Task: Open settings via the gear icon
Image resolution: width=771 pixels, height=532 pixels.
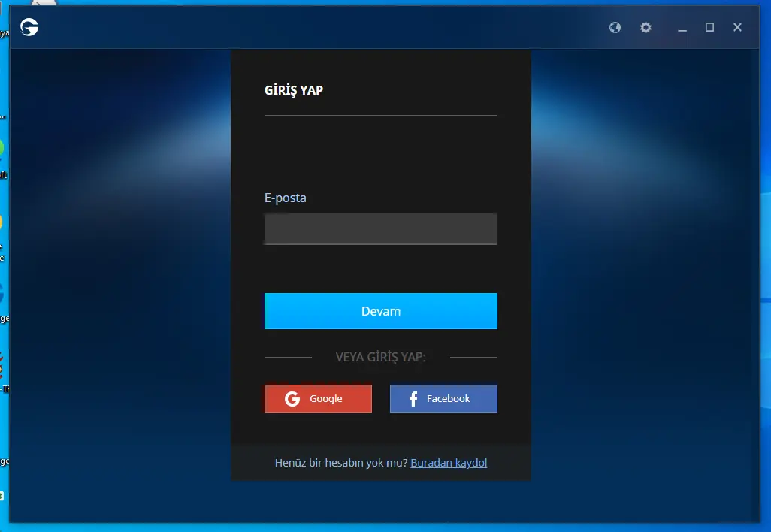Action: coord(646,28)
